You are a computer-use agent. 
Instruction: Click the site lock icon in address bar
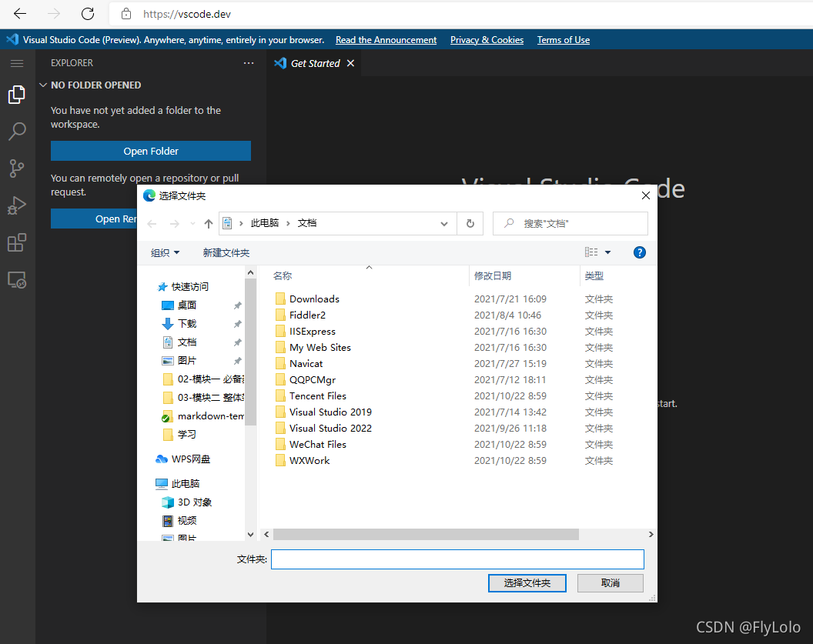[126, 14]
